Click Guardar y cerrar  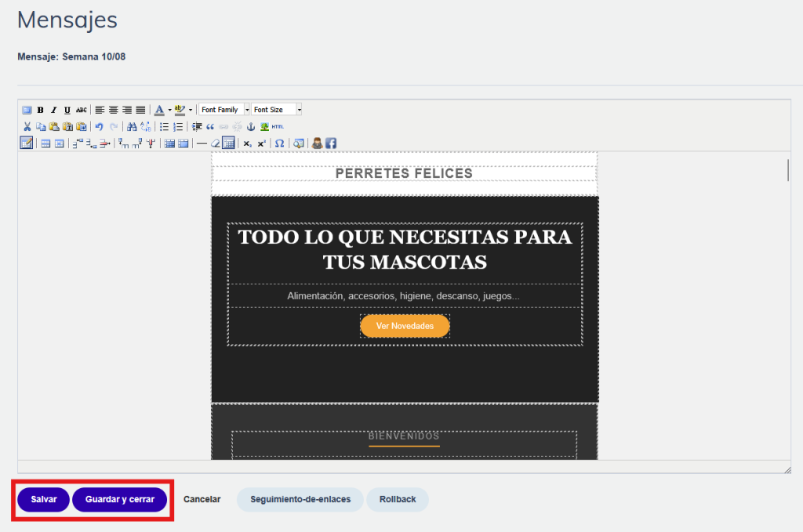[x=120, y=499]
